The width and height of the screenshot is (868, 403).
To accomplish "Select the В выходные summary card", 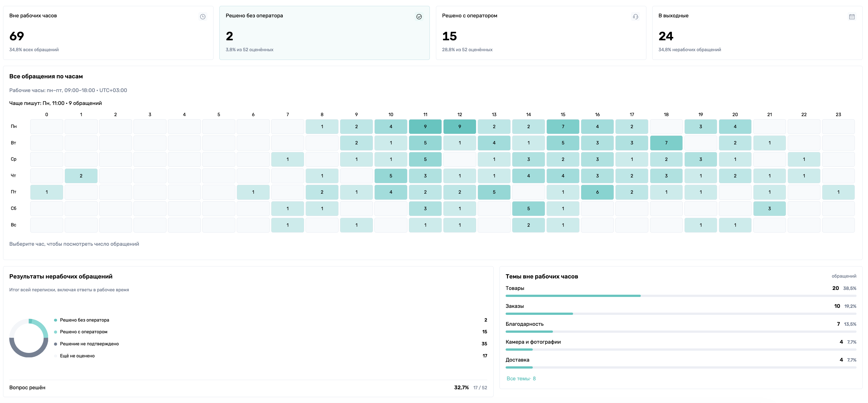I will (757, 33).
